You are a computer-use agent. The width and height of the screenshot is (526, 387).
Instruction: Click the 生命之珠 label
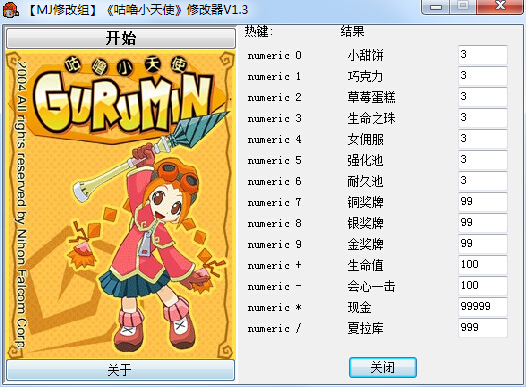pos(371,118)
